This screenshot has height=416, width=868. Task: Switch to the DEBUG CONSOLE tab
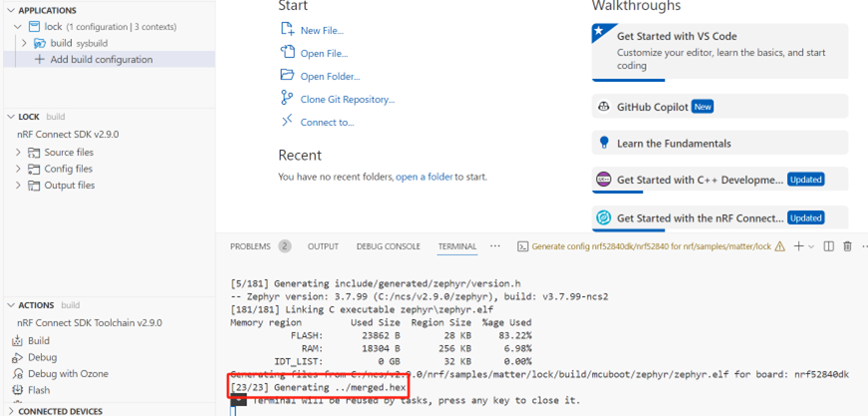pos(388,246)
